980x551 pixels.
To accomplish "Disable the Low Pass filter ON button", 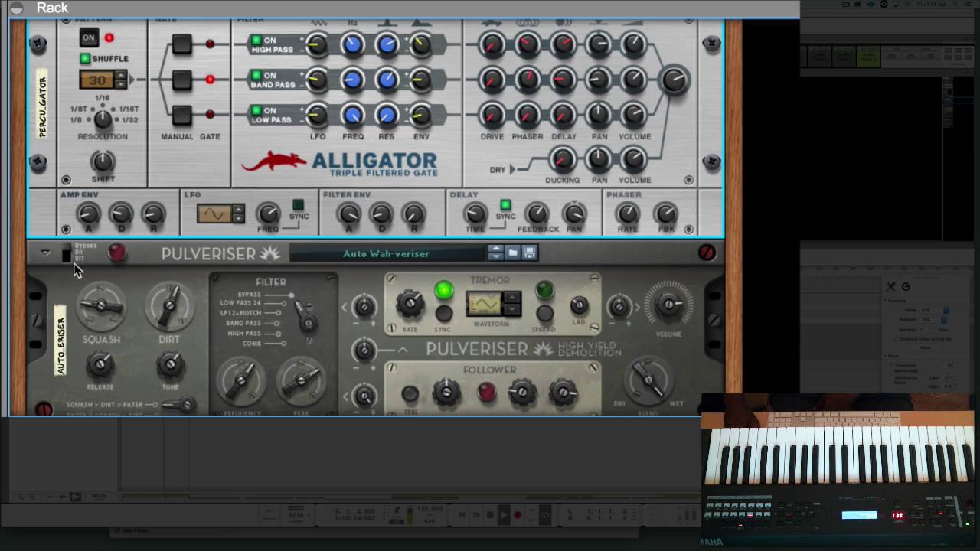I will click(256, 110).
